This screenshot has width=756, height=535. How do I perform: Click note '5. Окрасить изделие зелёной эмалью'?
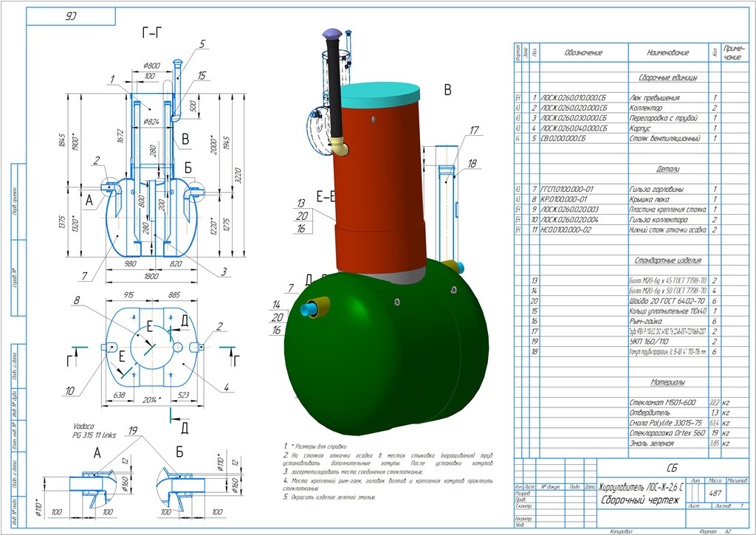click(x=329, y=497)
